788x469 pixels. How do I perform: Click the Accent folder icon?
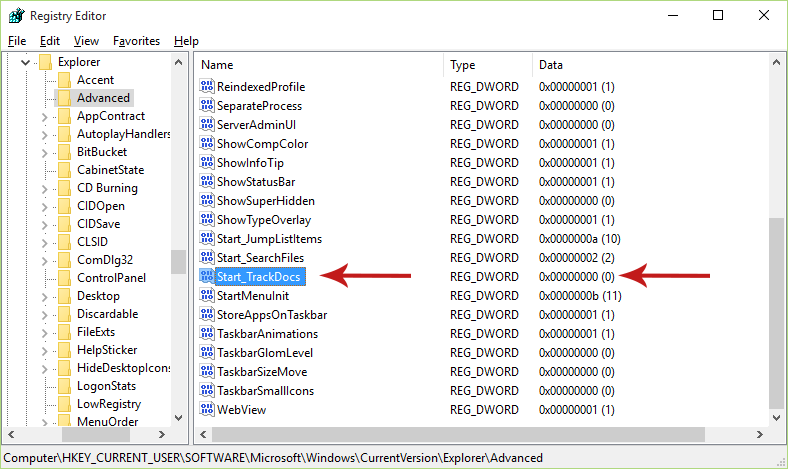[64, 80]
